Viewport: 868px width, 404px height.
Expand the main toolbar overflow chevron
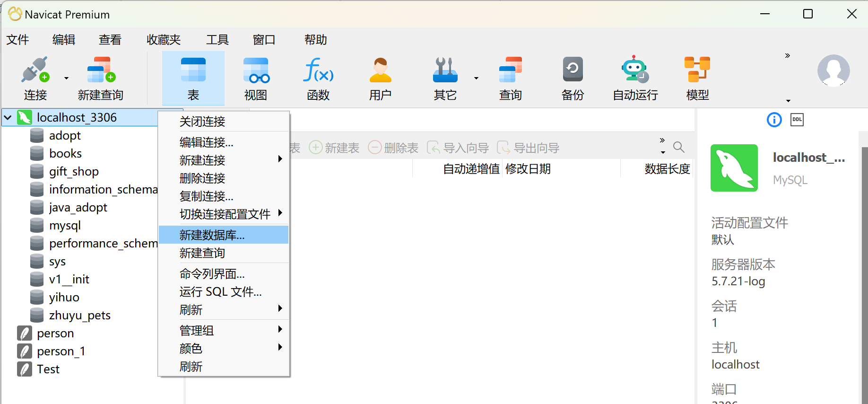788,56
